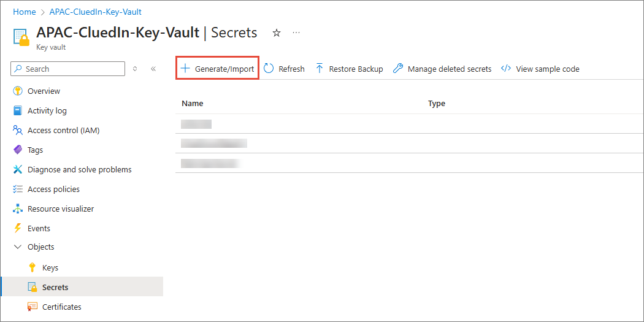Open the more options ellipsis beside title
644x322 pixels.
tap(296, 33)
